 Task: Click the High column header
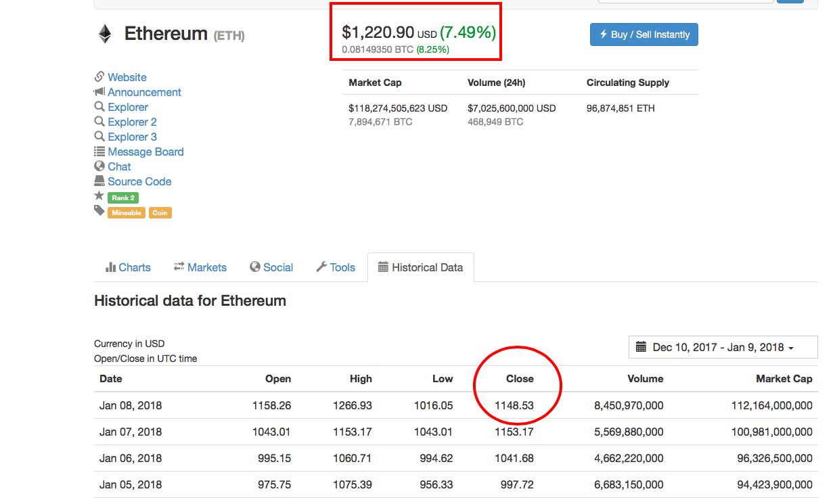(x=361, y=379)
